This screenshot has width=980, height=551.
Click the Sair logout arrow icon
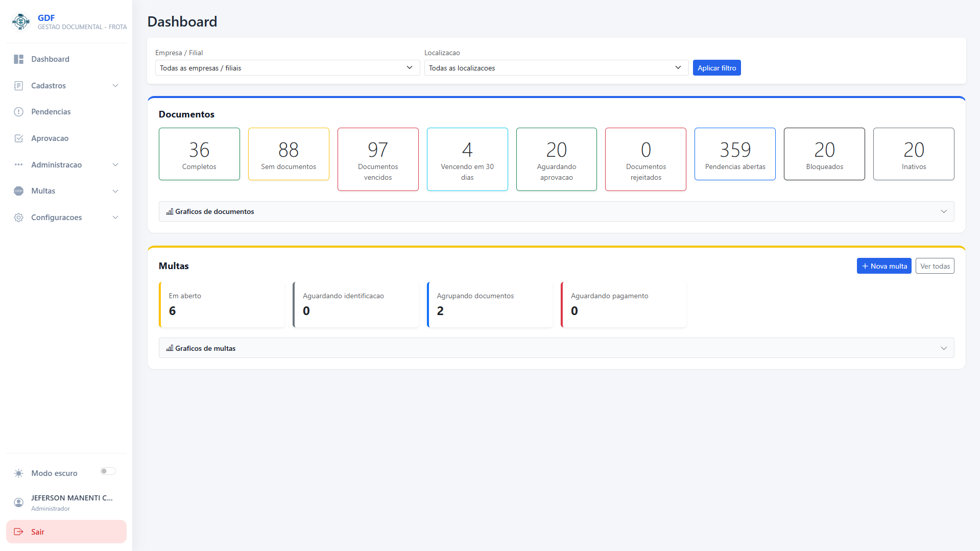pyautogui.click(x=19, y=532)
